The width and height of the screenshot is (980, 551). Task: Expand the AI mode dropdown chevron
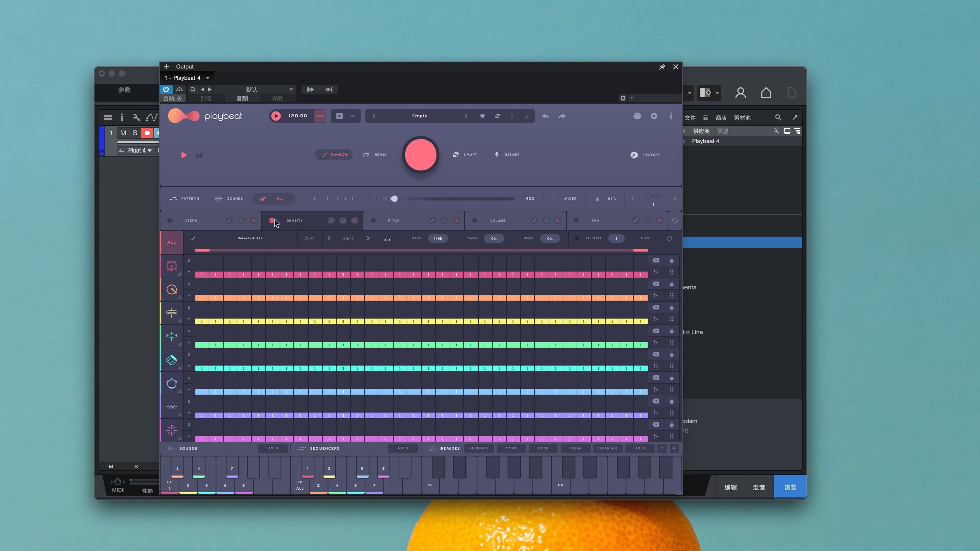point(352,116)
